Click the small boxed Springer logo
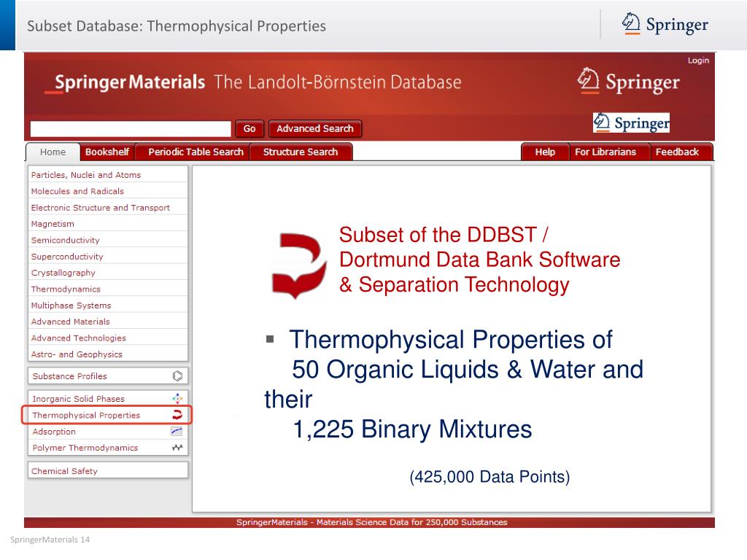The width and height of the screenshot is (747, 560). 631,122
